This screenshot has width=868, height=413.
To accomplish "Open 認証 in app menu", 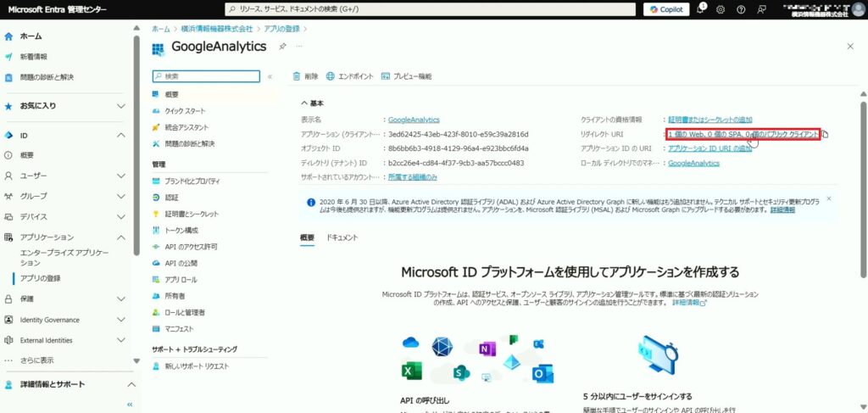I will [x=171, y=197].
